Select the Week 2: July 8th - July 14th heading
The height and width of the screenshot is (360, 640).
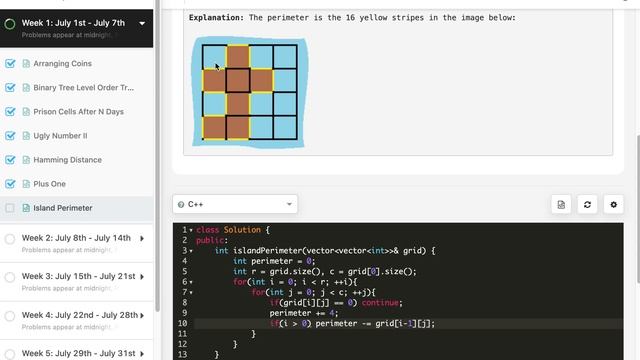(x=76, y=238)
